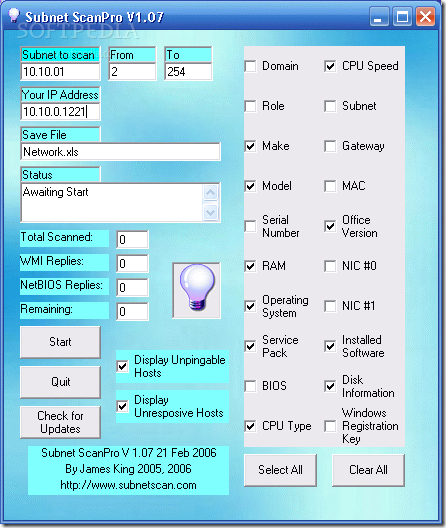
Task: Uncheck the CPU Speed checkbox
Action: click(x=330, y=66)
